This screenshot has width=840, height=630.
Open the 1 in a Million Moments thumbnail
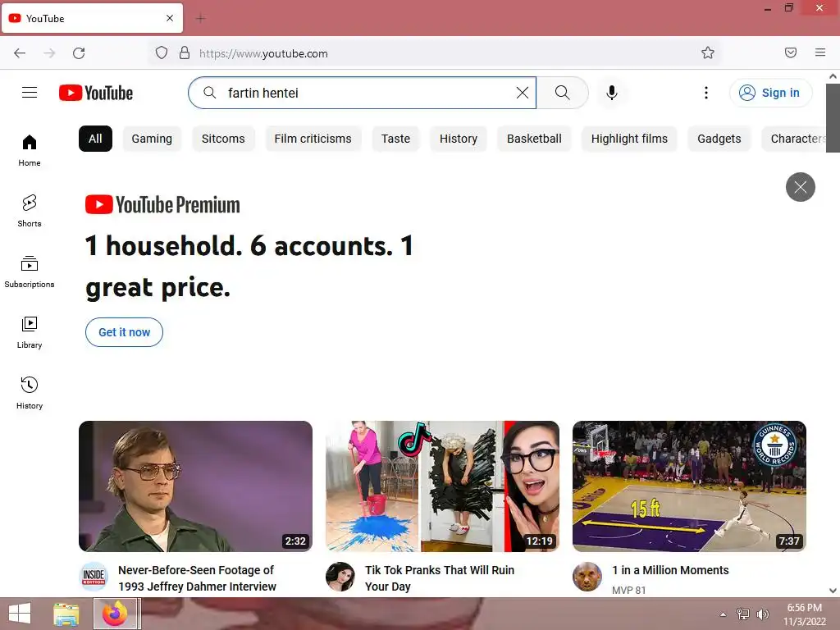pyautogui.click(x=689, y=486)
